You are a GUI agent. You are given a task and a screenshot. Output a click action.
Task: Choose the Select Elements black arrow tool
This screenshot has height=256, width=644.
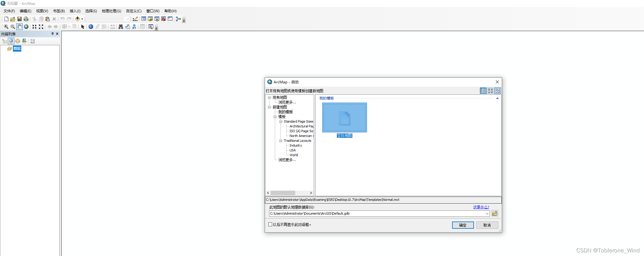[83, 27]
